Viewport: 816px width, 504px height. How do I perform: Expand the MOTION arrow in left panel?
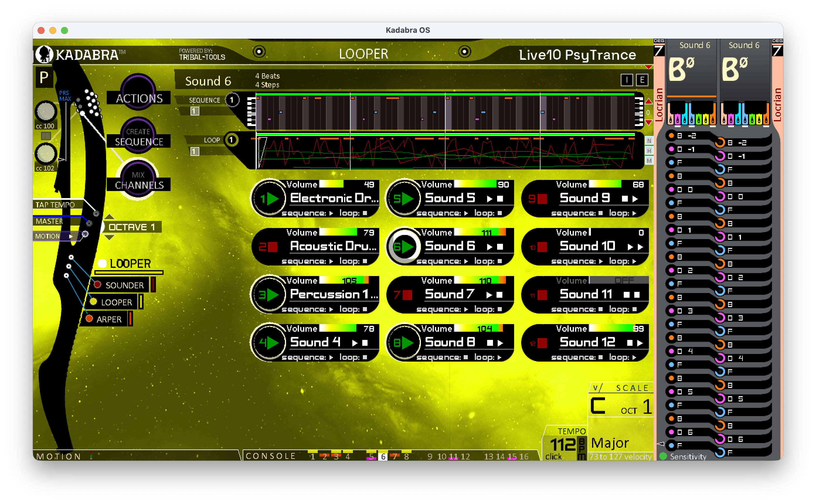point(71,236)
